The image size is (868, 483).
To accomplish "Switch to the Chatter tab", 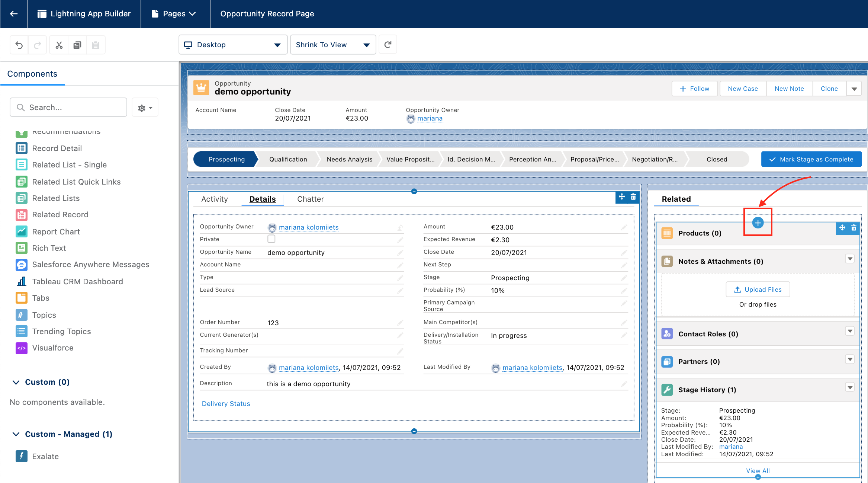I will coord(310,199).
